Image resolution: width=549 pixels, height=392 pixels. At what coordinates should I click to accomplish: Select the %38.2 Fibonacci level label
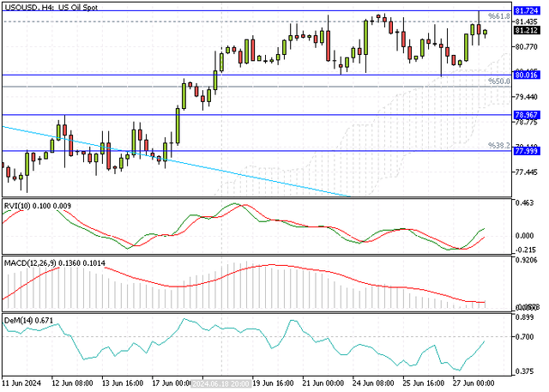499,145
